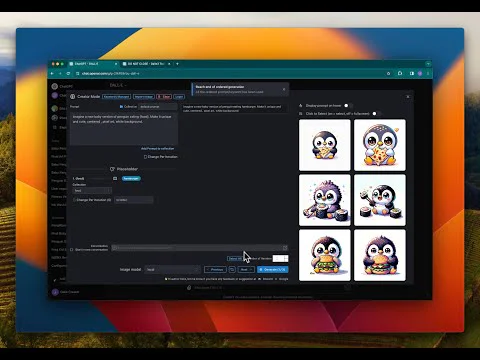The height and width of the screenshot is (360, 480).
Task: Open the browser three-dot menu
Action: click(428, 73)
